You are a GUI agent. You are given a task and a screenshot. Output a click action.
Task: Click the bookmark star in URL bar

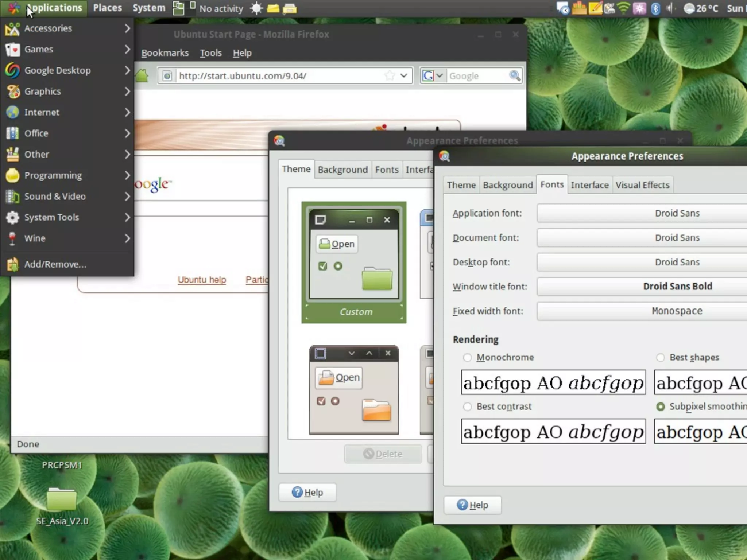pos(390,76)
